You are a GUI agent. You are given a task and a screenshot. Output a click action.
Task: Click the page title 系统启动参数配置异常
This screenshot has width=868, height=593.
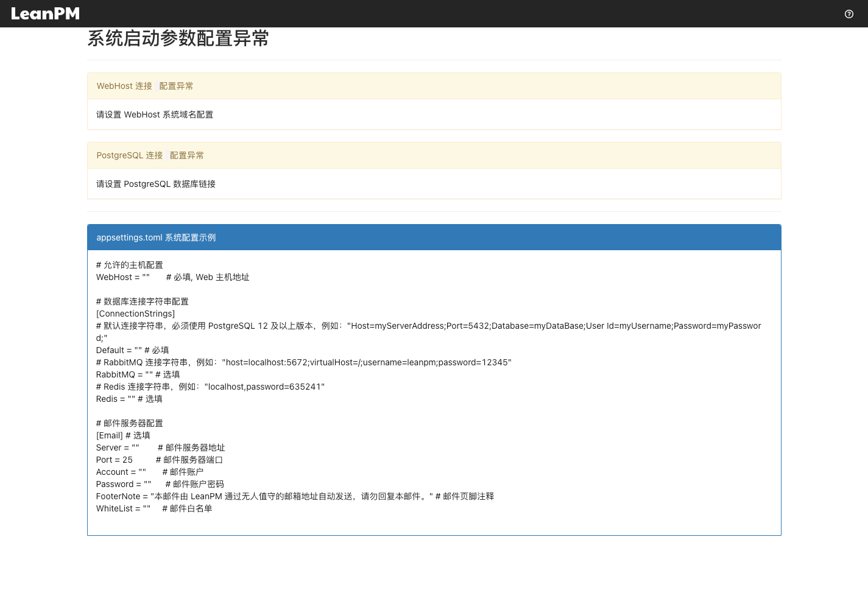pyautogui.click(x=178, y=38)
